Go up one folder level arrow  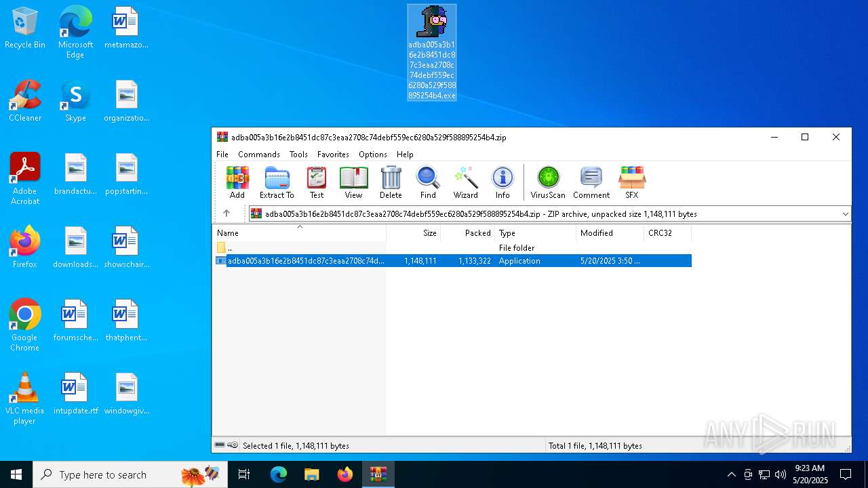click(x=226, y=213)
